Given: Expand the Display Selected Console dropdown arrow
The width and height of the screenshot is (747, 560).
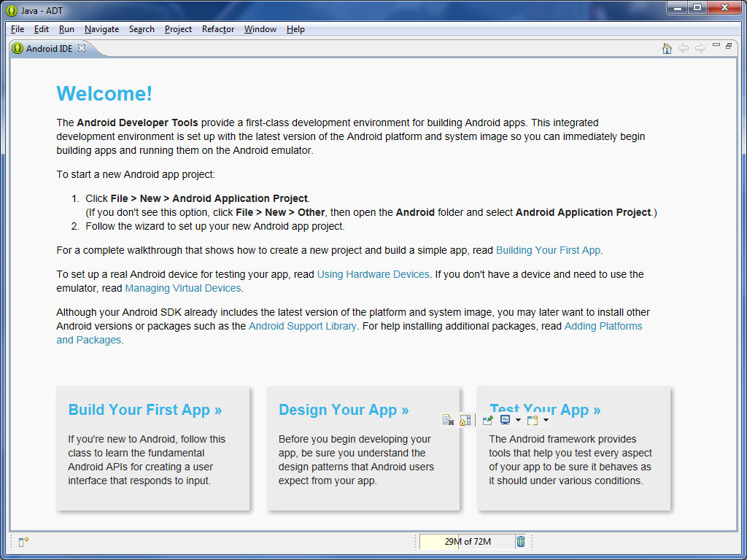Looking at the screenshot, I should [x=519, y=420].
